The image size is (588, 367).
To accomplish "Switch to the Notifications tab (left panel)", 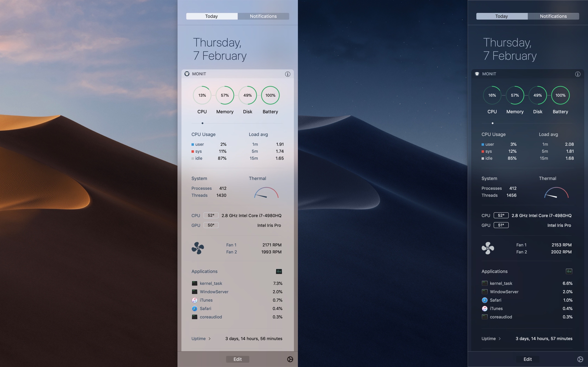I will pos(263,15).
